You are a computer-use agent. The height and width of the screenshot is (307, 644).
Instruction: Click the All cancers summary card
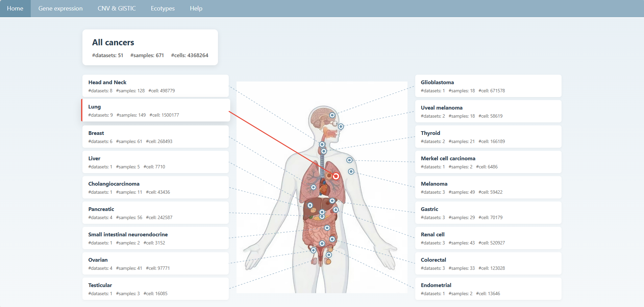tap(150, 47)
